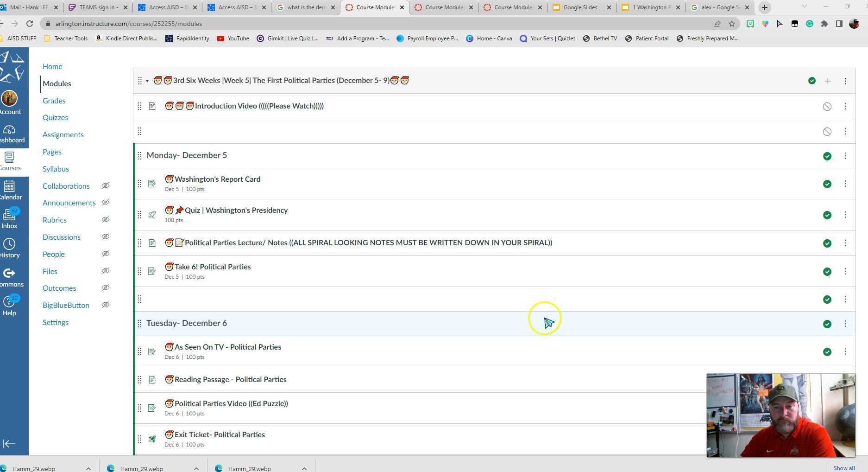Collapse the global navigation with the arrow icon

point(9,444)
